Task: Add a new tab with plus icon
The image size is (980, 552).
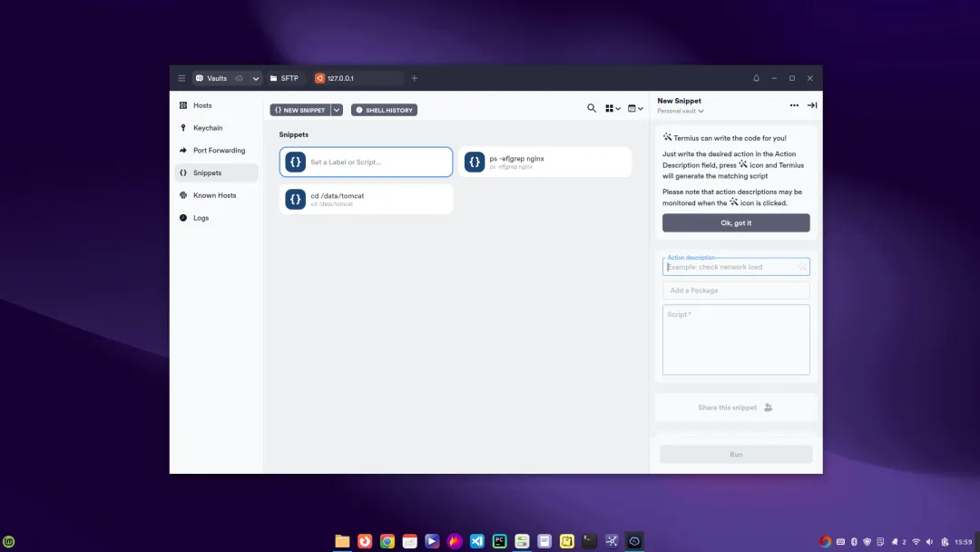Action: tap(414, 78)
